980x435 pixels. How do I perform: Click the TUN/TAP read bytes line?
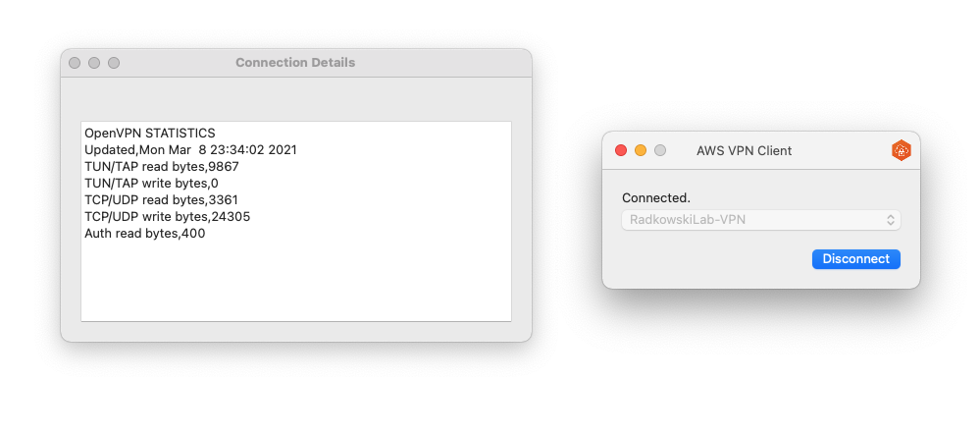pos(161,167)
